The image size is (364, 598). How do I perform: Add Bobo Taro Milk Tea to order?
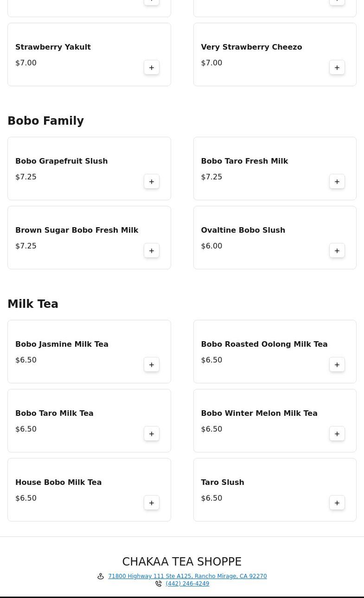(x=152, y=434)
